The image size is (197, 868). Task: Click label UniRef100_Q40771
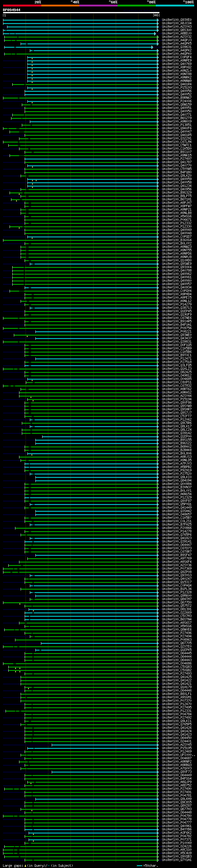(x=177, y=115)
